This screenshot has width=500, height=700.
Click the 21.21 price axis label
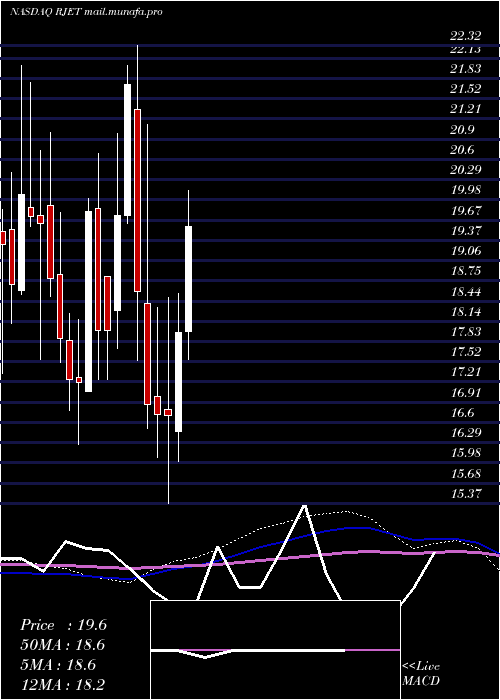click(x=465, y=109)
